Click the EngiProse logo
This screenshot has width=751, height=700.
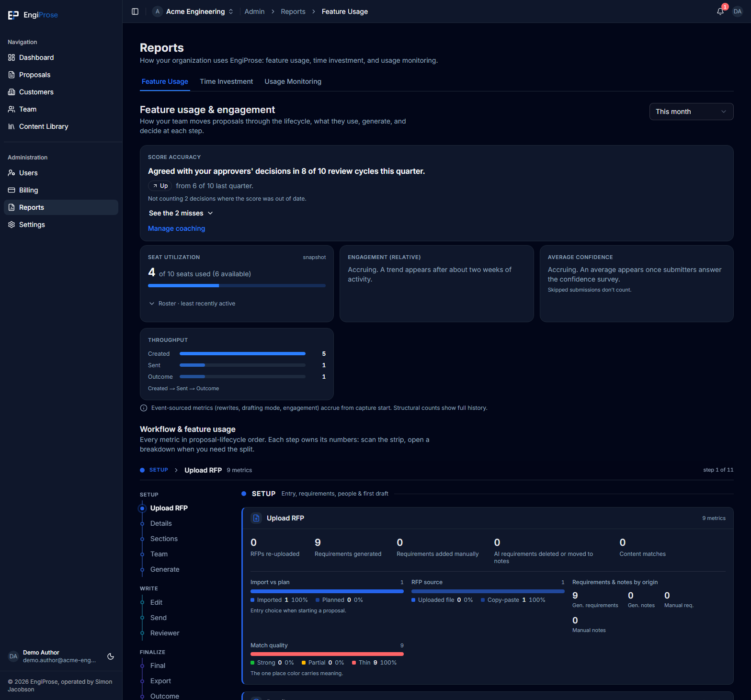point(33,15)
